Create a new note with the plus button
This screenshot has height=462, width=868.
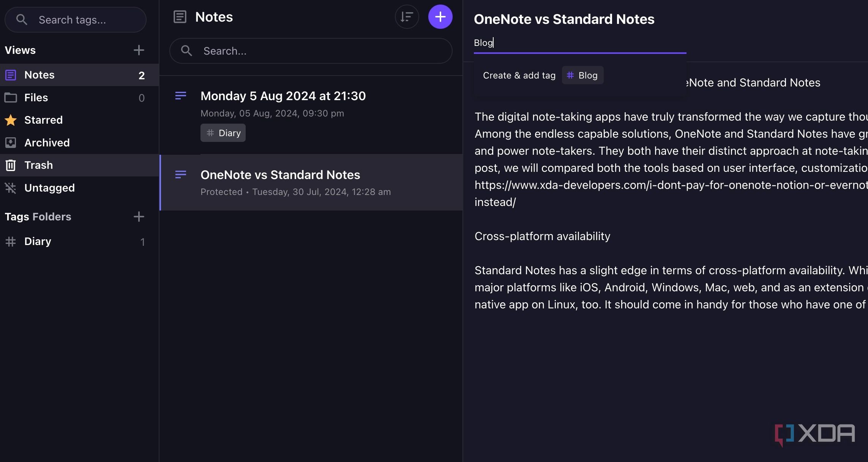click(440, 17)
